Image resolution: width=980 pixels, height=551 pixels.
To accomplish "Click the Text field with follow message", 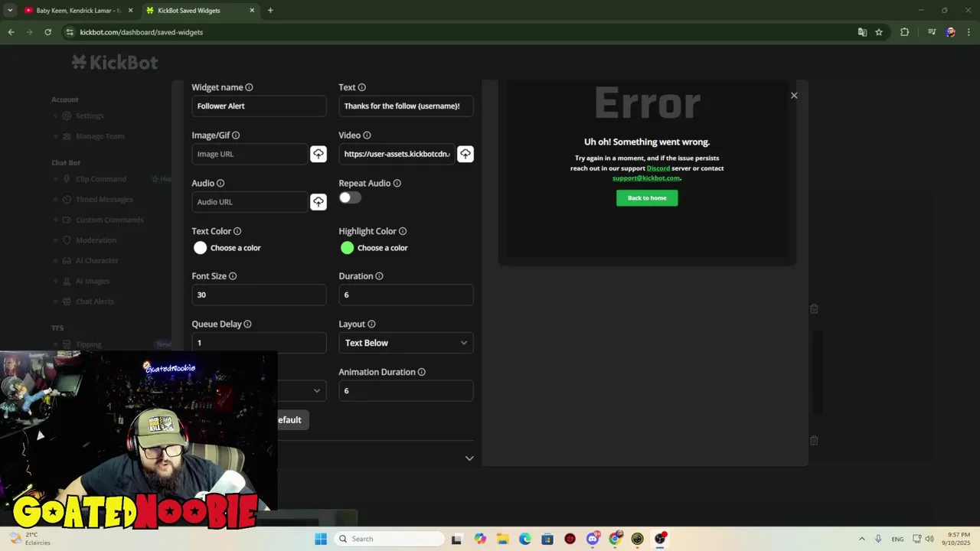I will click(406, 106).
